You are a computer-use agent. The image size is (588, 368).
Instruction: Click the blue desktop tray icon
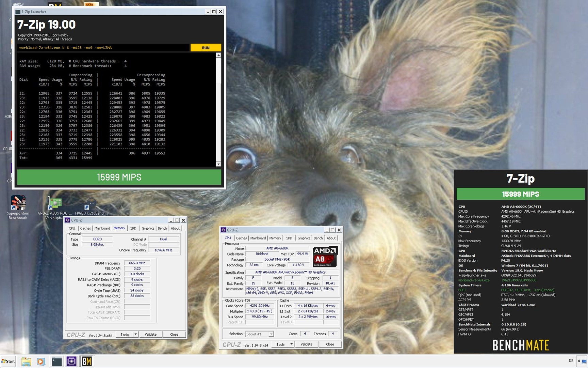click(x=584, y=361)
